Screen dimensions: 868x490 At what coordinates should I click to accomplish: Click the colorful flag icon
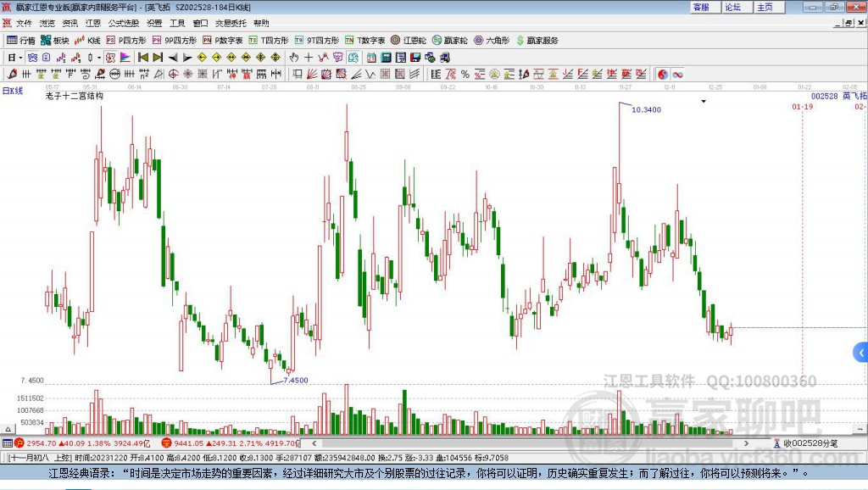tap(125, 58)
